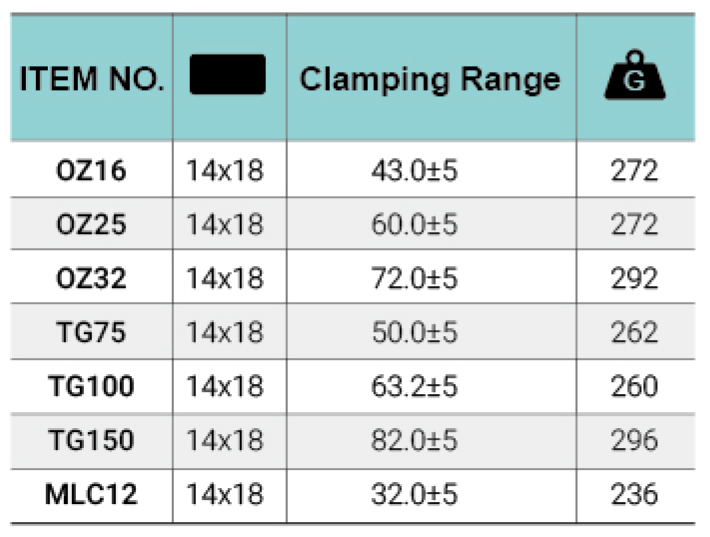Click the TG100 item number
The height and width of the screenshot is (537, 710).
(x=91, y=386)
